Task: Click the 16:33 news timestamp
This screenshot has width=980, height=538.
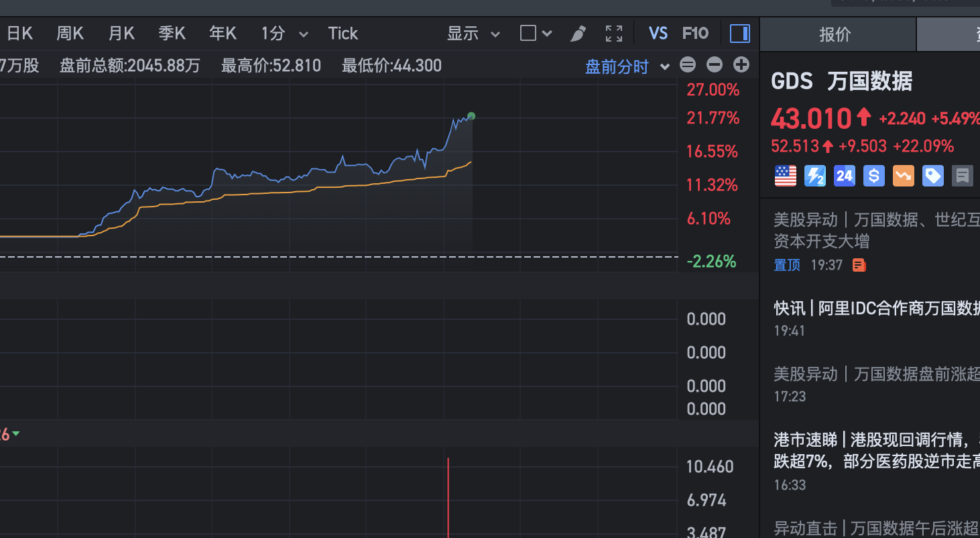Action: coord(790,485)
